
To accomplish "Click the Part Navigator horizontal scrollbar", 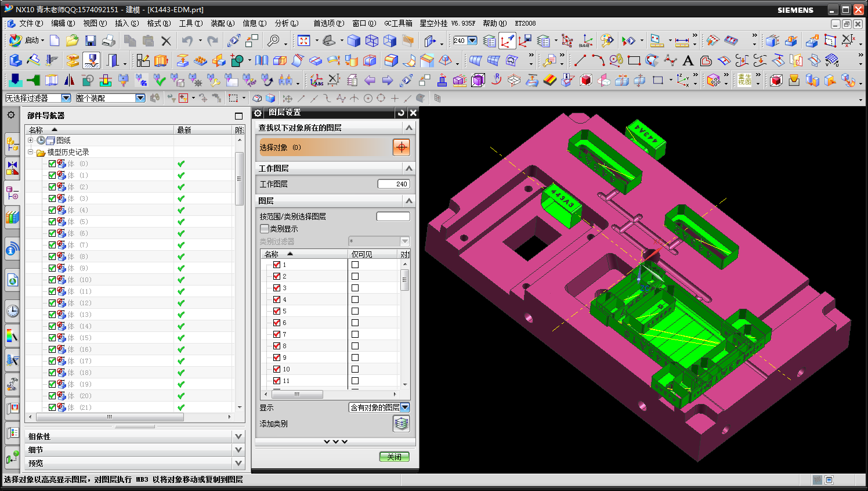I will [110, 417].
